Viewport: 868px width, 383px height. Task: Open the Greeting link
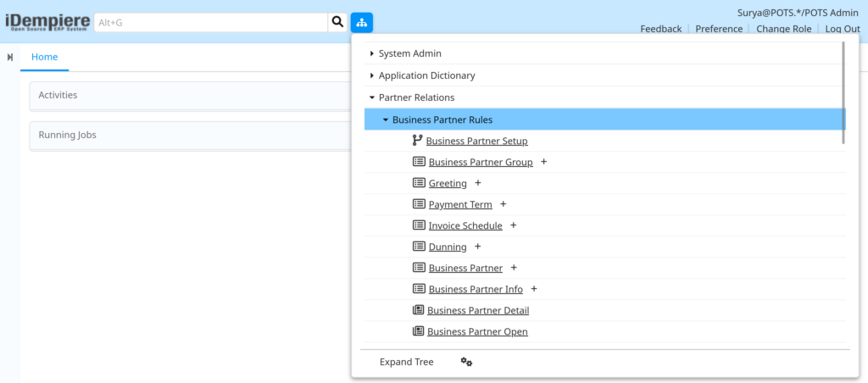coord(448,183)
